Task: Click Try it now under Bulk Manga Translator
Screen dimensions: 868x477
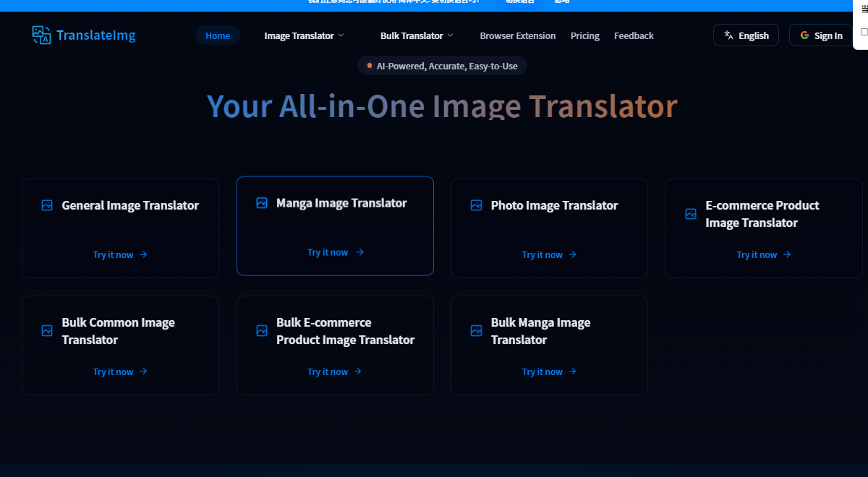Action: [549, 371]
